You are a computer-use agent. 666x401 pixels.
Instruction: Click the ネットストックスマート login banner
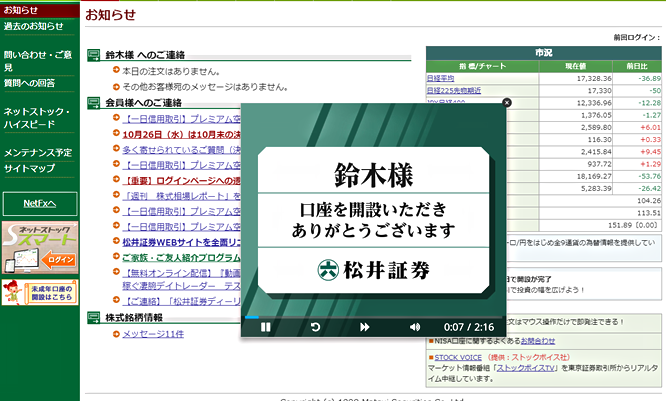tap(39, 247)
